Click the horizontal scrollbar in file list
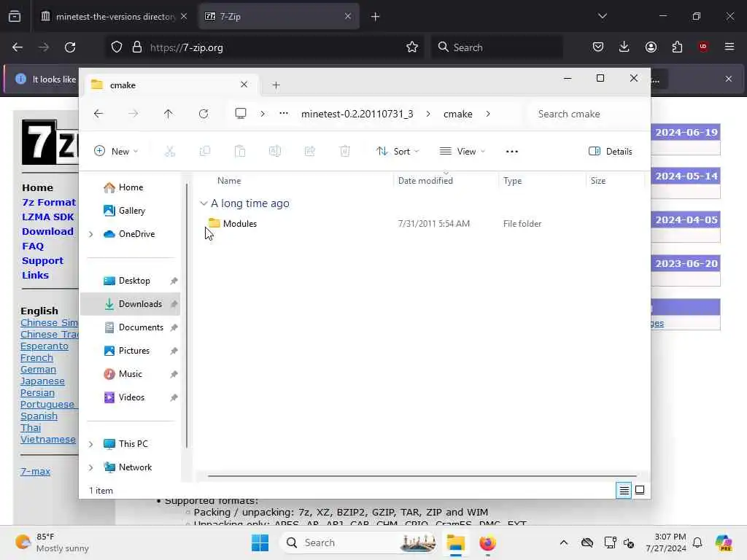This screenshot has height=560, width=747. pyautogui.click(x=422, y=475)
